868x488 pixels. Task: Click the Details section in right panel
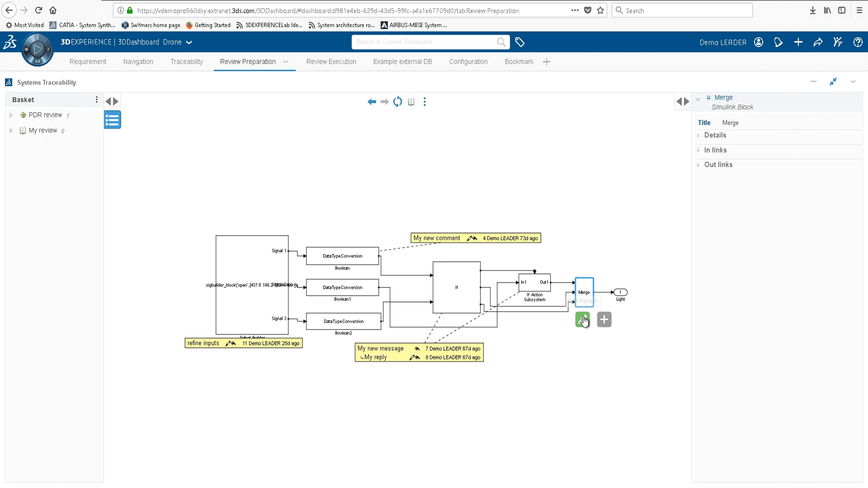pyautogui.click(x=715, y=135)
